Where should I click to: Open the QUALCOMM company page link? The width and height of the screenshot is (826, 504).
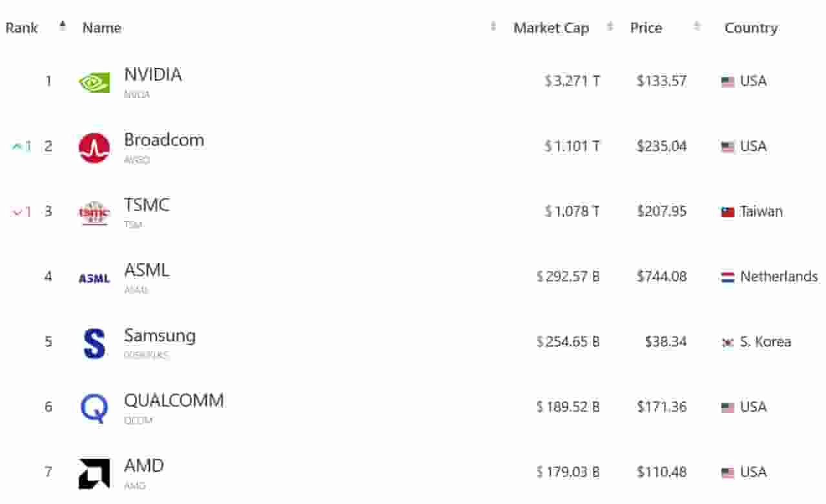coord(174,401)
